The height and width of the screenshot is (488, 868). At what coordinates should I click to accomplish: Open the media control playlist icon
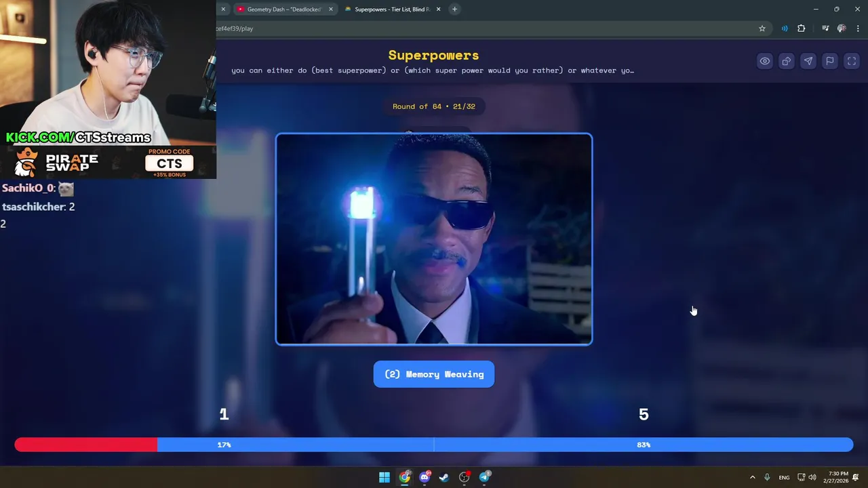(x=825, y=28)
